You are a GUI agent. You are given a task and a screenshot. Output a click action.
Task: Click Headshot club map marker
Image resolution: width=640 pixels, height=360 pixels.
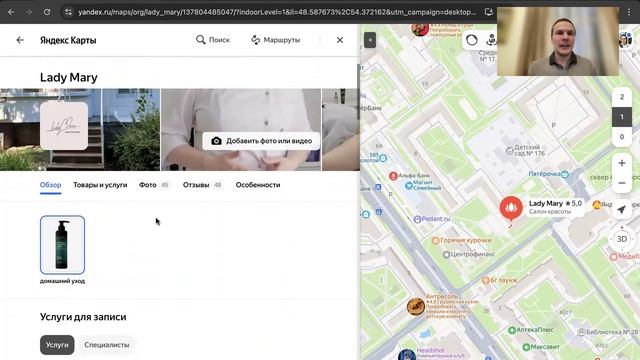[407, 355]
